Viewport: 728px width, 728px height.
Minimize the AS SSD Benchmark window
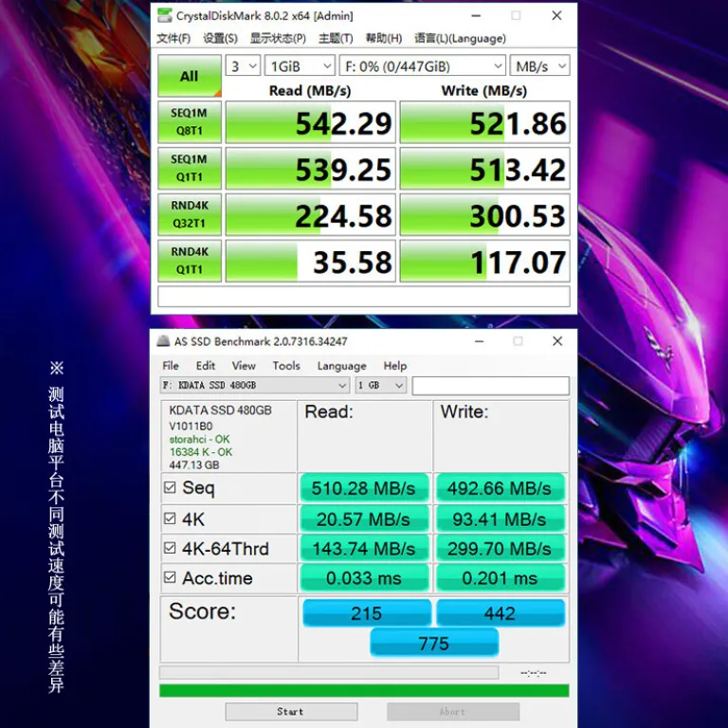pyautogui.click(x=479, y=341)
